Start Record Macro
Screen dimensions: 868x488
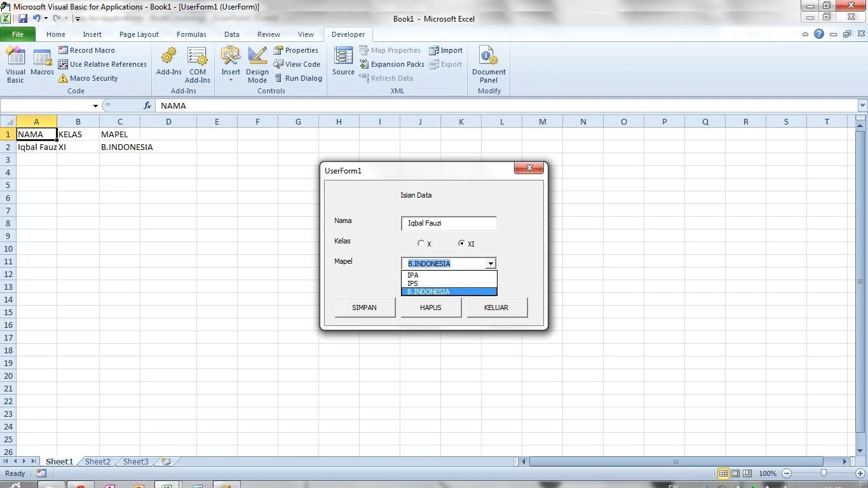pos(86,50)
